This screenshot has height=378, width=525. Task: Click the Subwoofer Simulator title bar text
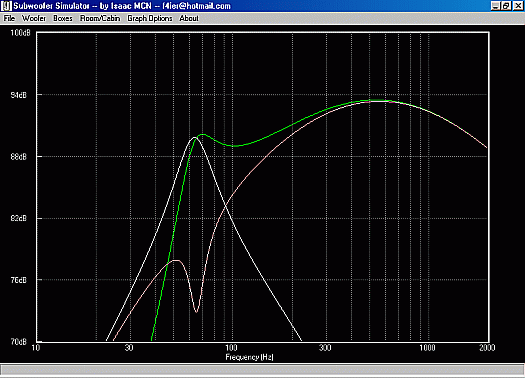tap(122, 6)
